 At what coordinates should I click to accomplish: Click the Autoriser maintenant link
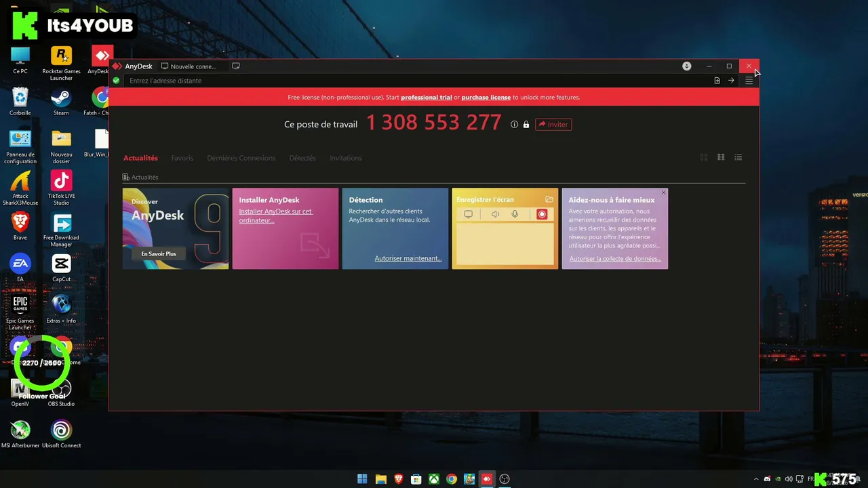408,258
